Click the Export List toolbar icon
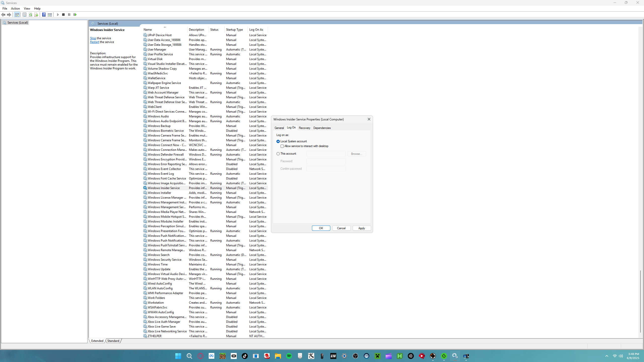644x362 pixels. (x=36, y=15)
